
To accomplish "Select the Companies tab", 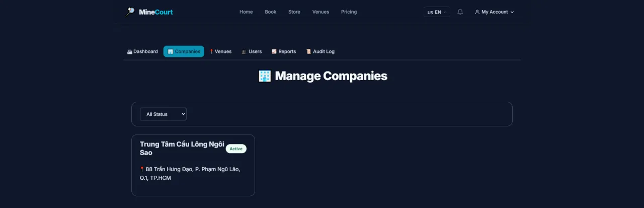I will pyautogui.click(x=184, y=51).
